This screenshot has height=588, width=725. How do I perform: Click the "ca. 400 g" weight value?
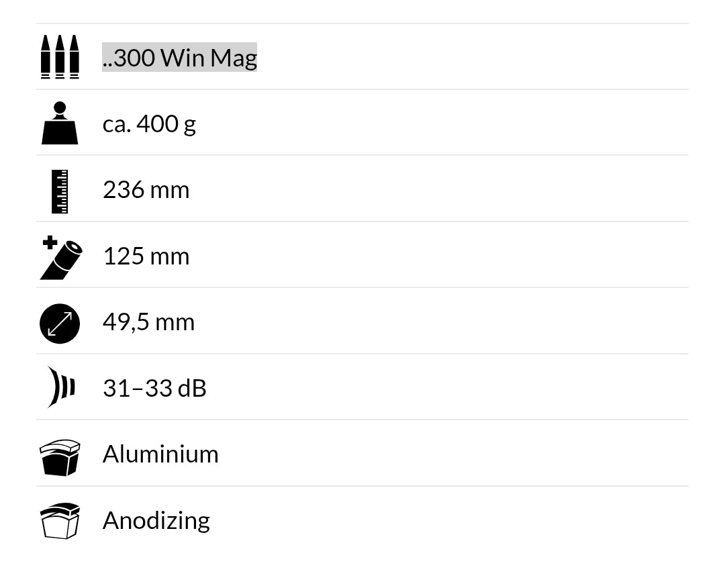(x=149, y=124)
